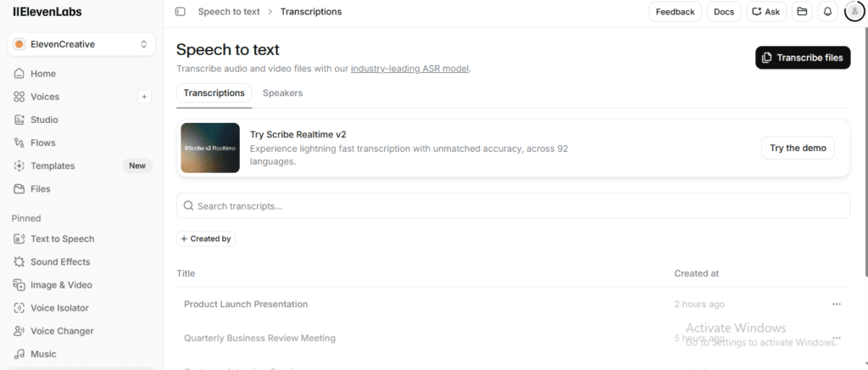Screen dimensions: 868x370
Task: Follow the industry-leading ASR model link
Action: [x=409, y=69]
